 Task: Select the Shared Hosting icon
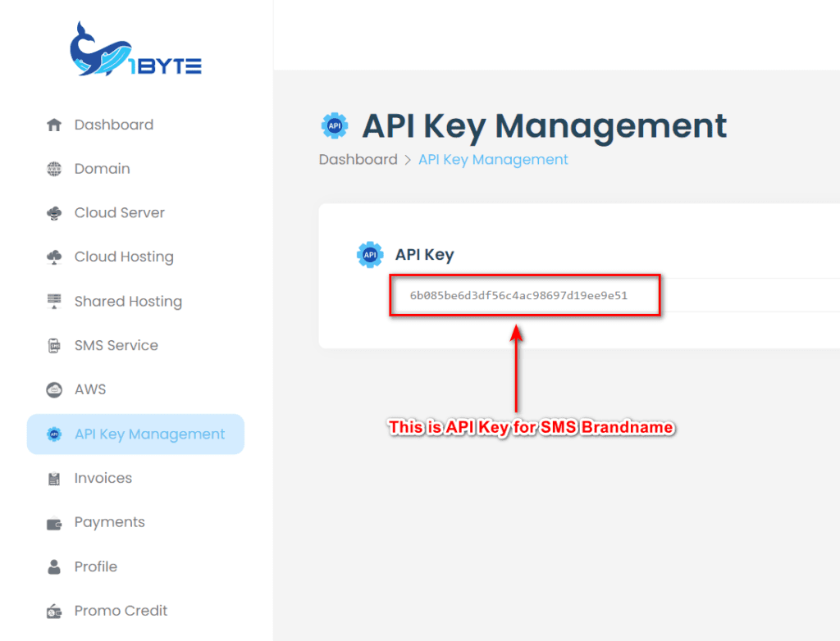tap(54, 301)
